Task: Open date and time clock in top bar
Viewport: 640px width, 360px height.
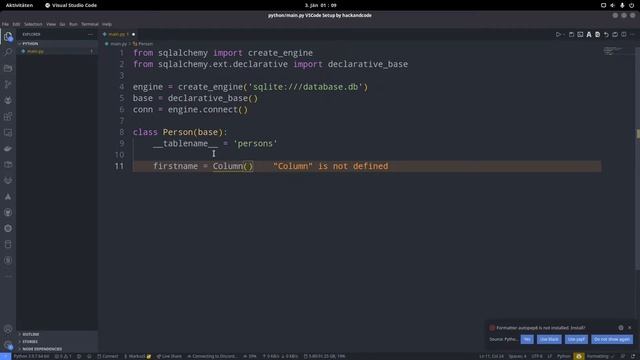Action: (x=320, y=5)
